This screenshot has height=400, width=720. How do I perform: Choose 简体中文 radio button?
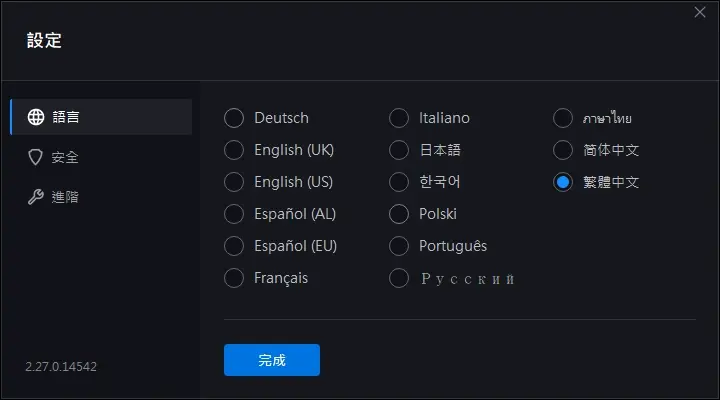[x=562, y=150]
